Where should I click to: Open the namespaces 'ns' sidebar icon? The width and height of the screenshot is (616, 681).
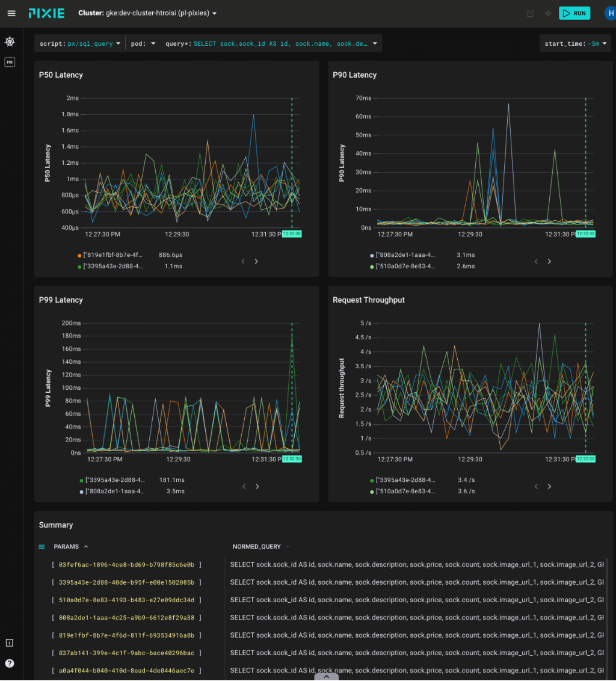pyautogui.click(x=10, y=62)
